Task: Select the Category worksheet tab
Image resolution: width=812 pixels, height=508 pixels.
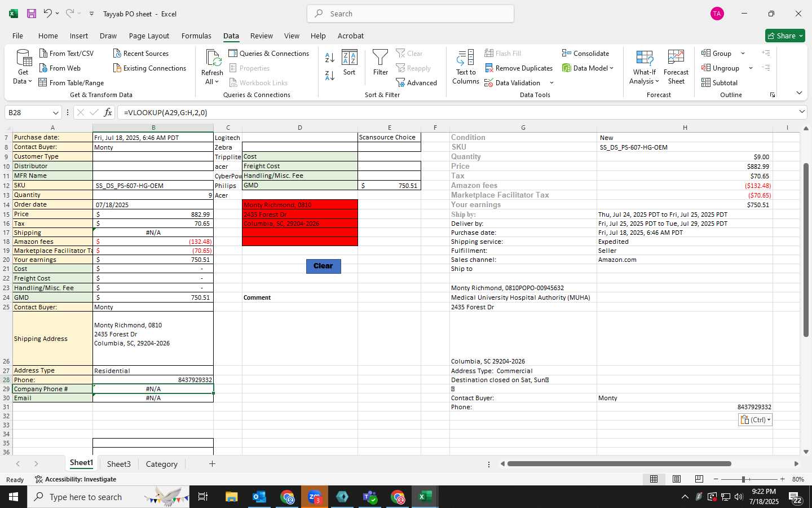Action: pyautogui.click(x=161, y=464)
